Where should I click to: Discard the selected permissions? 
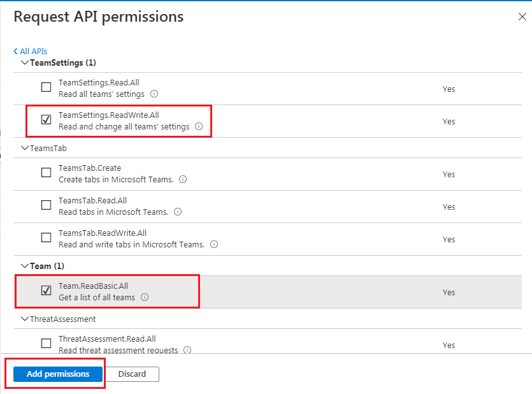tap(132, 374)
